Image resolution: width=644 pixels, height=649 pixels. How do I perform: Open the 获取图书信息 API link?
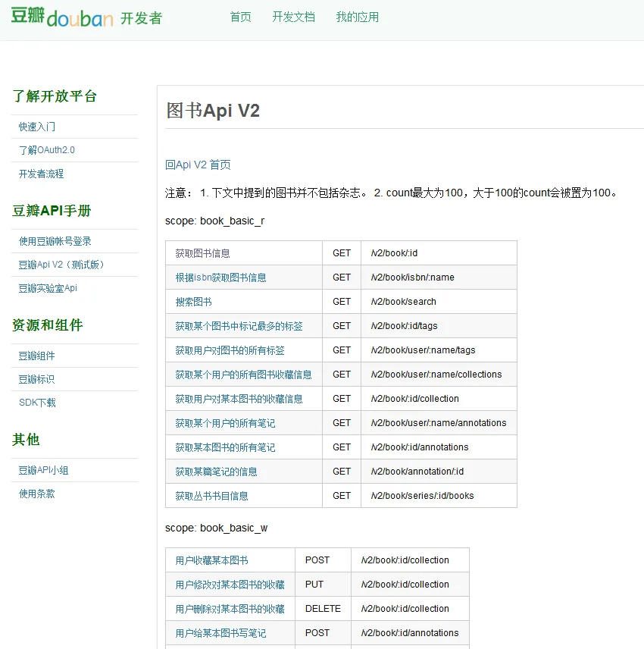coord(203,253)
